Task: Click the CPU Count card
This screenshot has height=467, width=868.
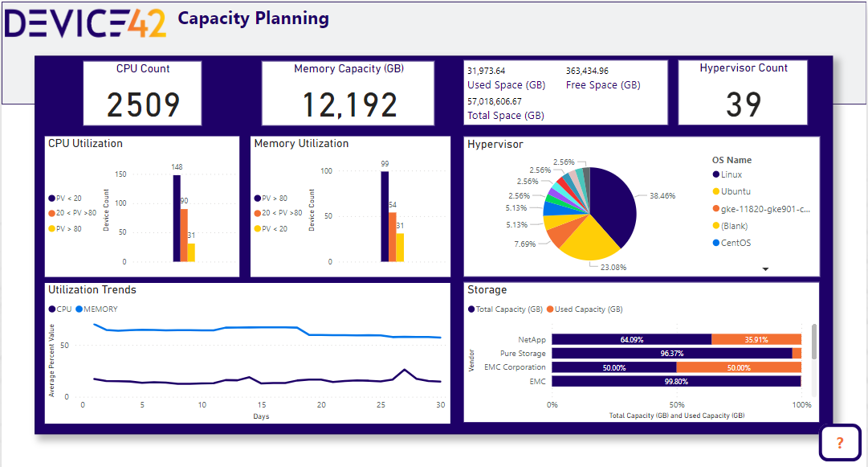Action: pos(143,93)
